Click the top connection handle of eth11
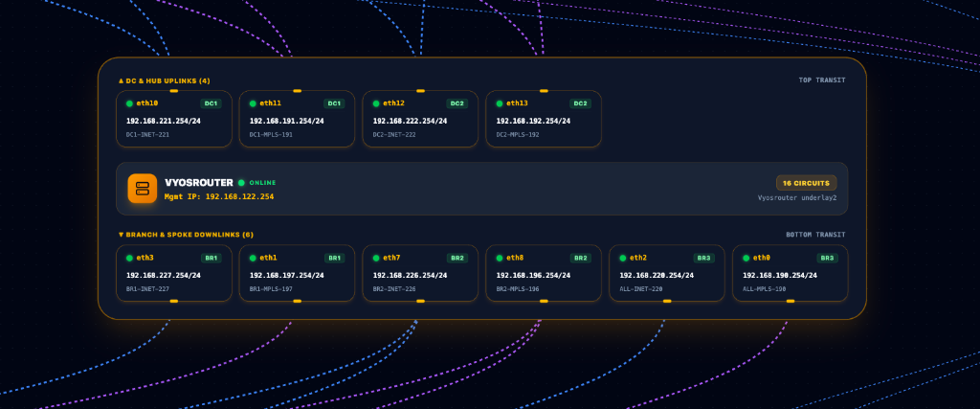Image resolution: width=980 pixels, height=409 pixels. click(298, 91)
